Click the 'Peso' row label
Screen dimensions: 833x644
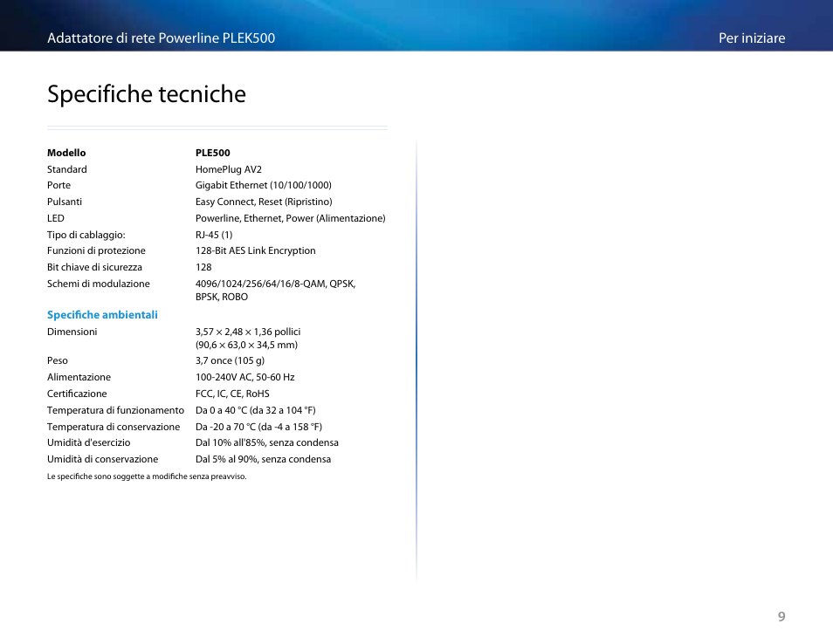pos(58,360)
